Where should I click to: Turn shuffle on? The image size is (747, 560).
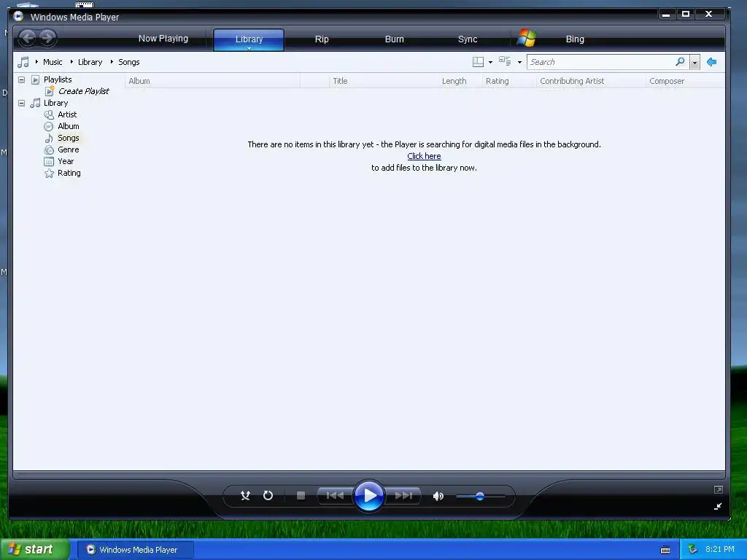pyautogui.click(x=245, y=496)
